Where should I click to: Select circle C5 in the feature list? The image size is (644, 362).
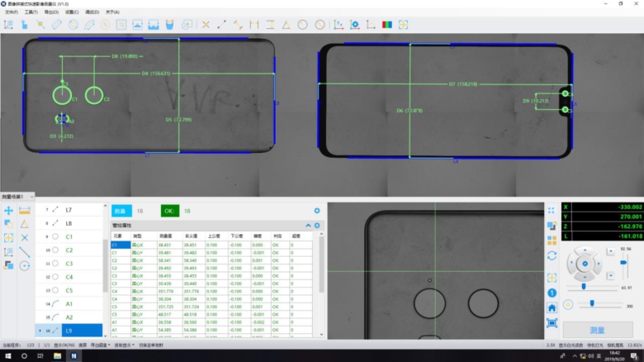(x=69, y=290)
